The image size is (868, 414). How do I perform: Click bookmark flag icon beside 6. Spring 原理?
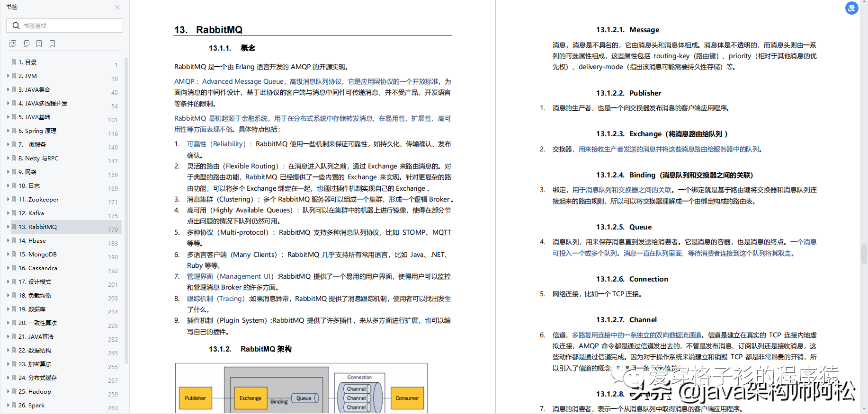(14, 131)
